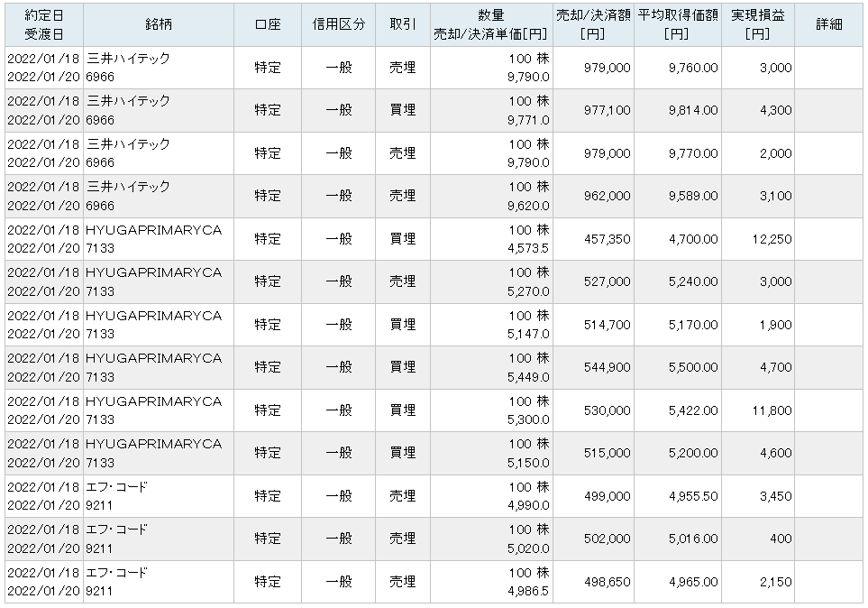Click the realized profit value 400
The height and width of the screenshot is (608, 868).
click(x=781, y=539)
